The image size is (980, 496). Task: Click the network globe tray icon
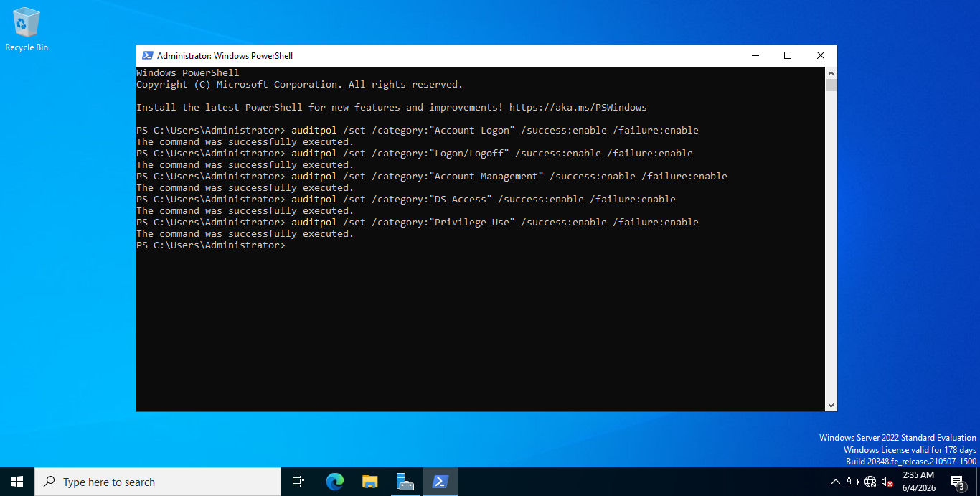click(x=870, y=482)
